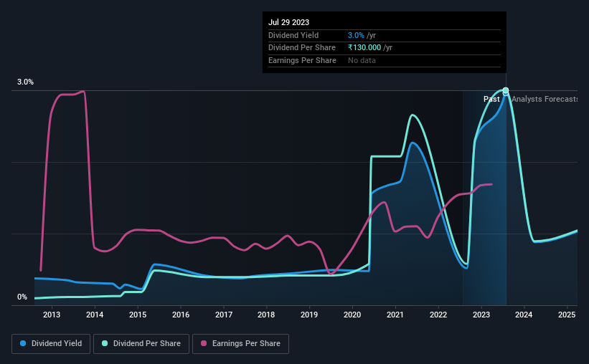589x364 pixels.
Task: Click the 2023 x-axis year label
Action: (x=481, y=315)
